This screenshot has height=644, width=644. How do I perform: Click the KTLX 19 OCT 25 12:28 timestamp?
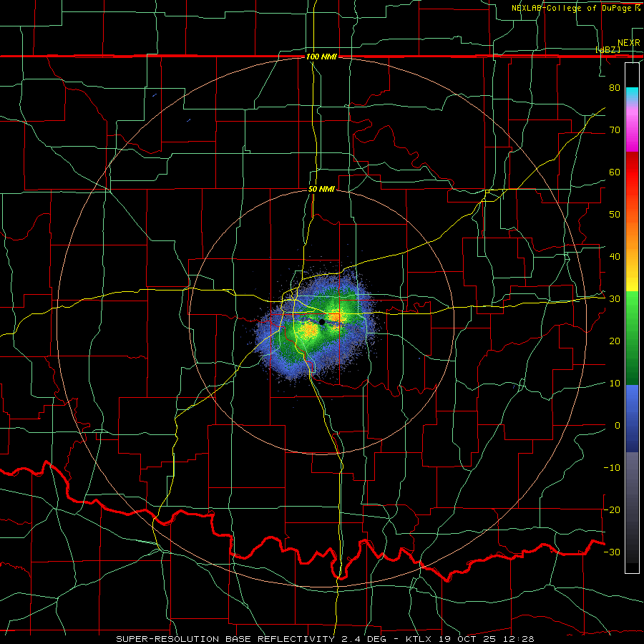(x=470, y=639)
